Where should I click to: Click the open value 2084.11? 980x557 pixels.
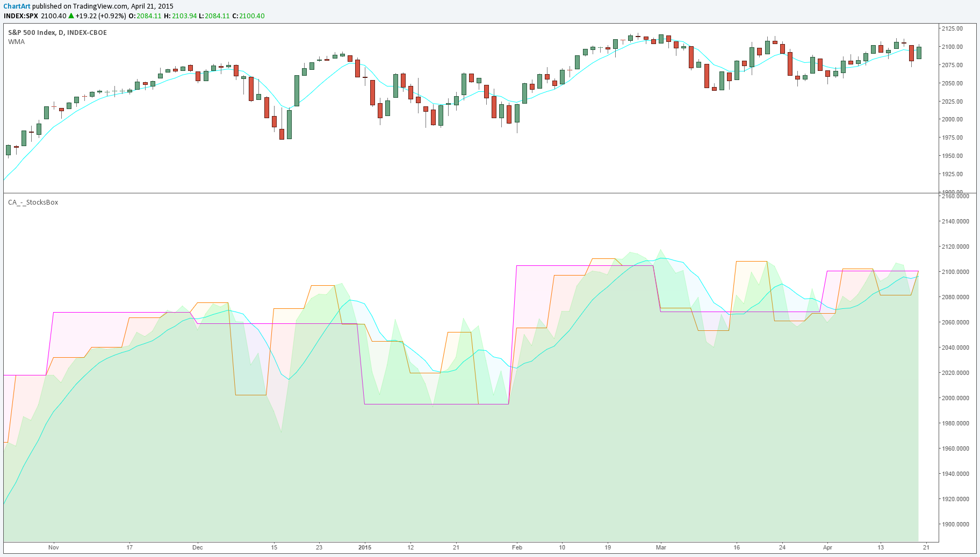click(149, 16)
